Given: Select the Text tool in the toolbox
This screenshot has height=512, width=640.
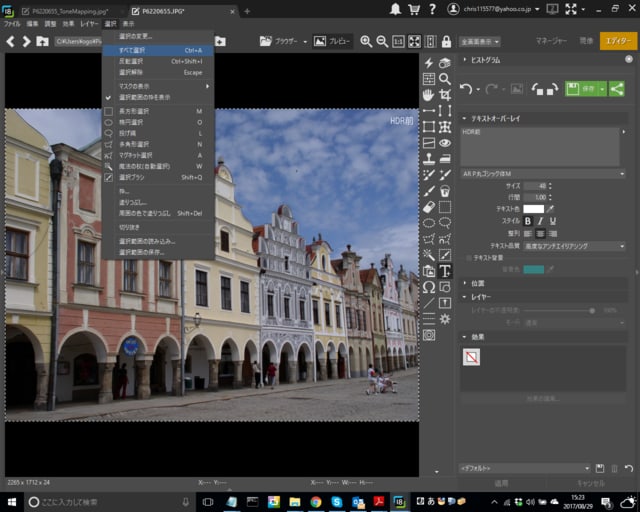Looking at the screenshot, I should click(445, 271).
